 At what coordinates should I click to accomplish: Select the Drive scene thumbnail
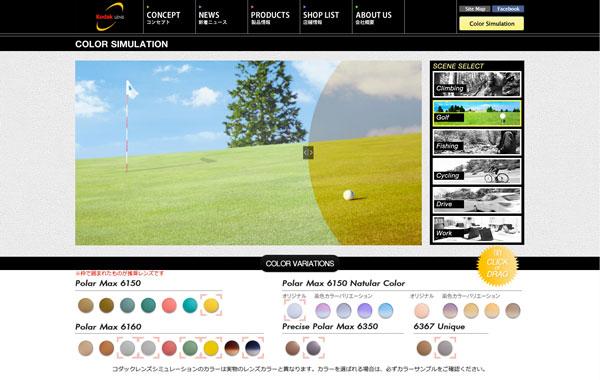point(477,200)
